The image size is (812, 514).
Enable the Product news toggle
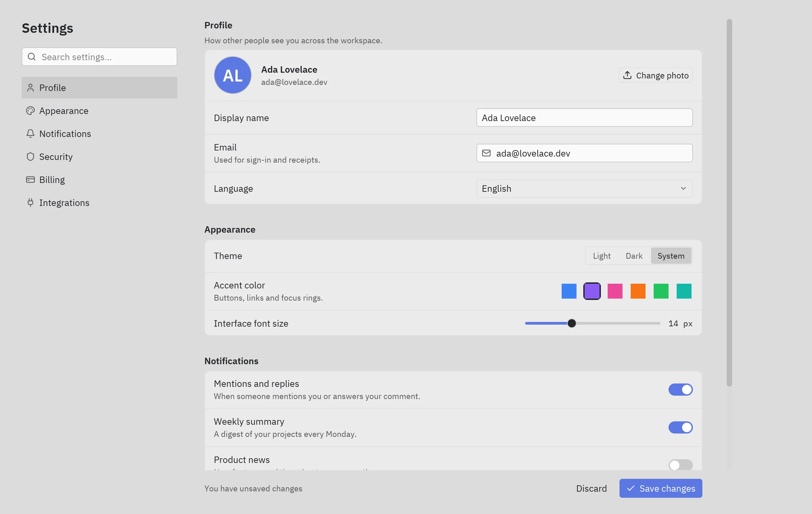(680, 465)
